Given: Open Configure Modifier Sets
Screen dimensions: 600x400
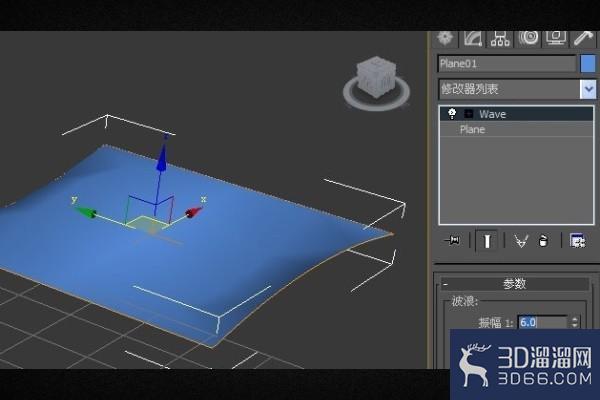Looking at the screenshot, I should (577, 241).
